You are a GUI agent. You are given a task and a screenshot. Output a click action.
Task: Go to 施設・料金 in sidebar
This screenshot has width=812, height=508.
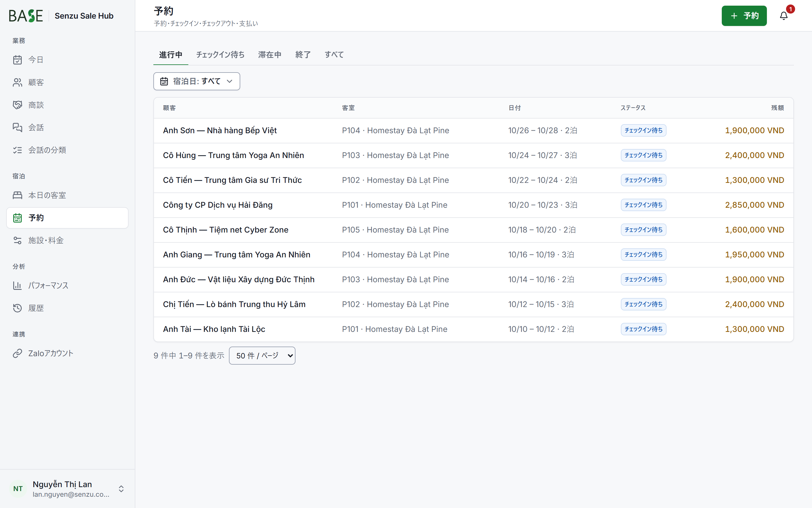pos(67,240)
